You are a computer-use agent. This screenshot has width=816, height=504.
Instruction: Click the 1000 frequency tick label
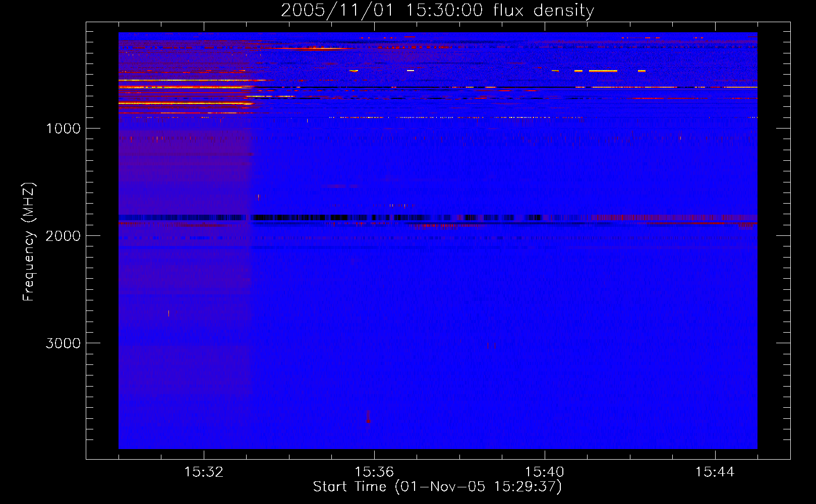[x=63, y=129]
